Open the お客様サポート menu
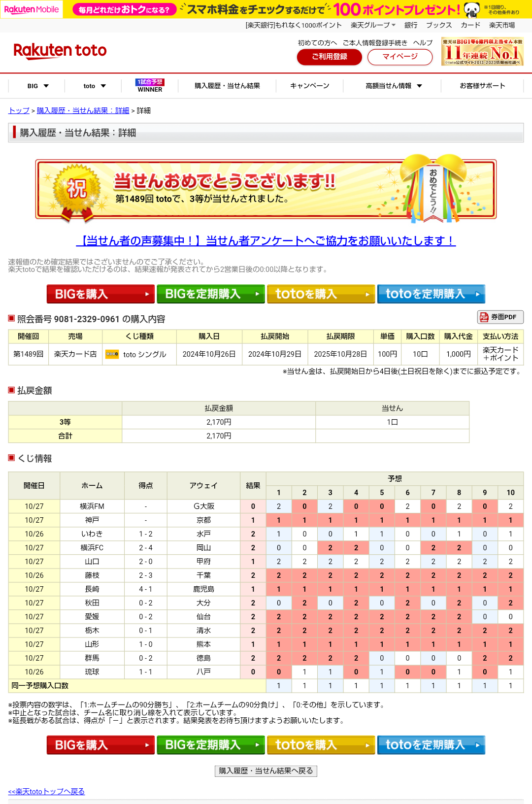 [482, 86]
